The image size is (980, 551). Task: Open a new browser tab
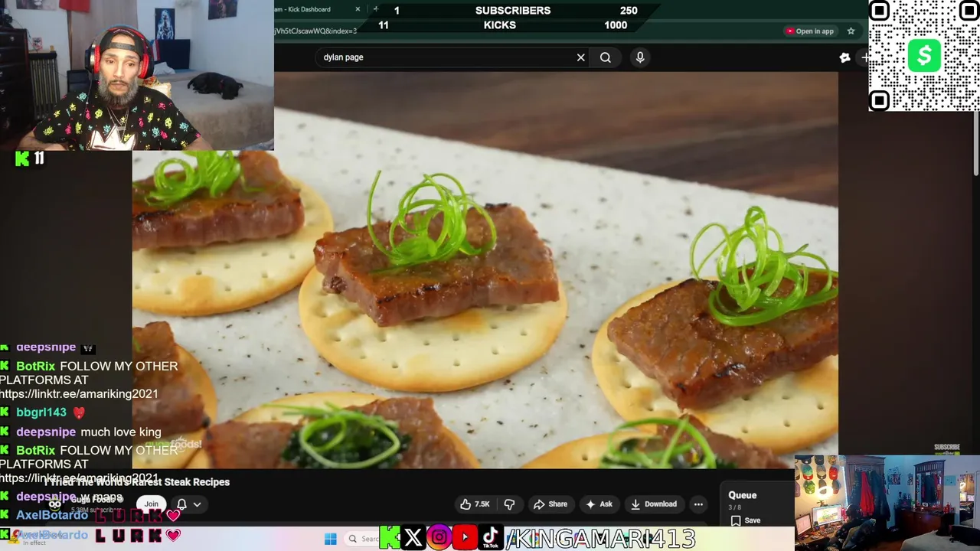[375, 9]
